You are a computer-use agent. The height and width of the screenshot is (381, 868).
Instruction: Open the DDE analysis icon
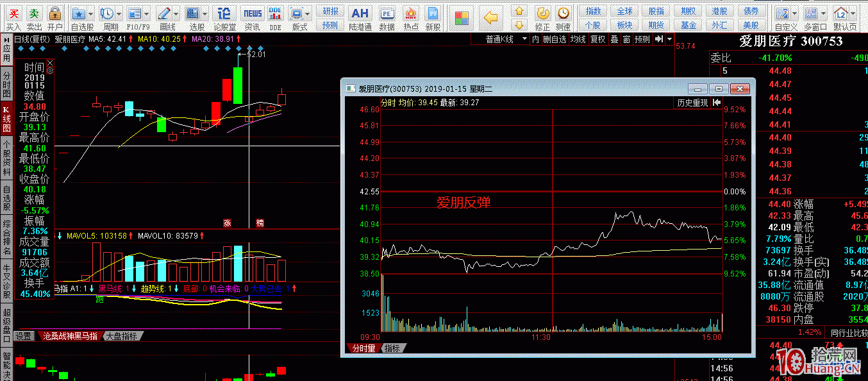click(275, 13)
